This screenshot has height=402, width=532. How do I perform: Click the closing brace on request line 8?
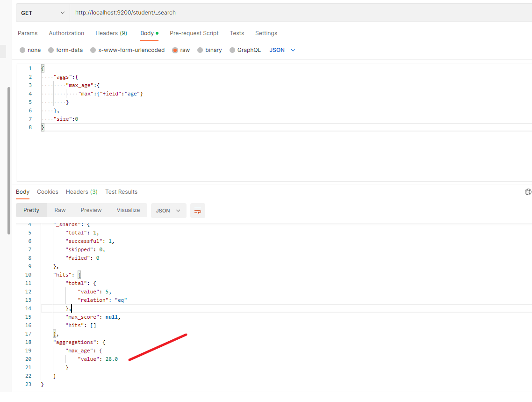[x=43, y=127]
